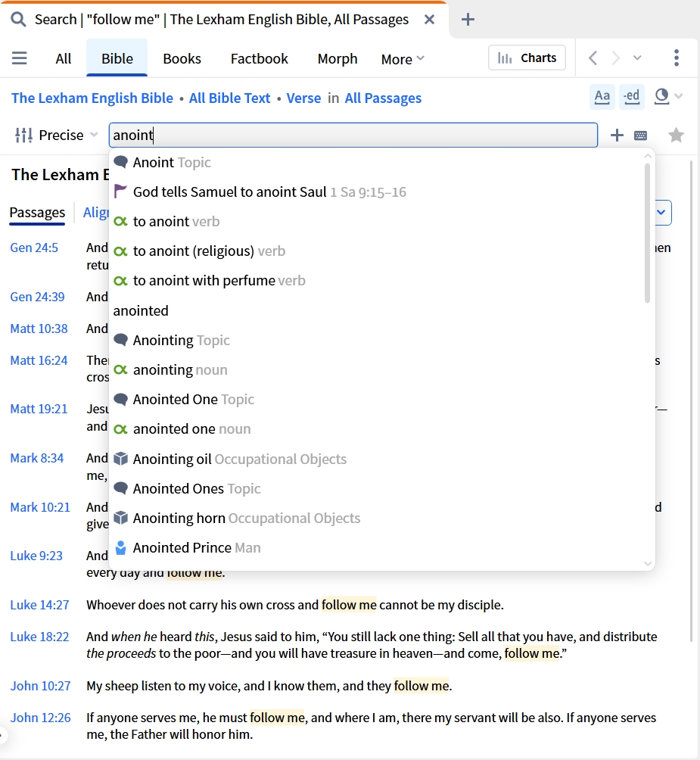Open the Matt 19:21 reference
This screenshot has width=700, height=760.
coord(39,409)
